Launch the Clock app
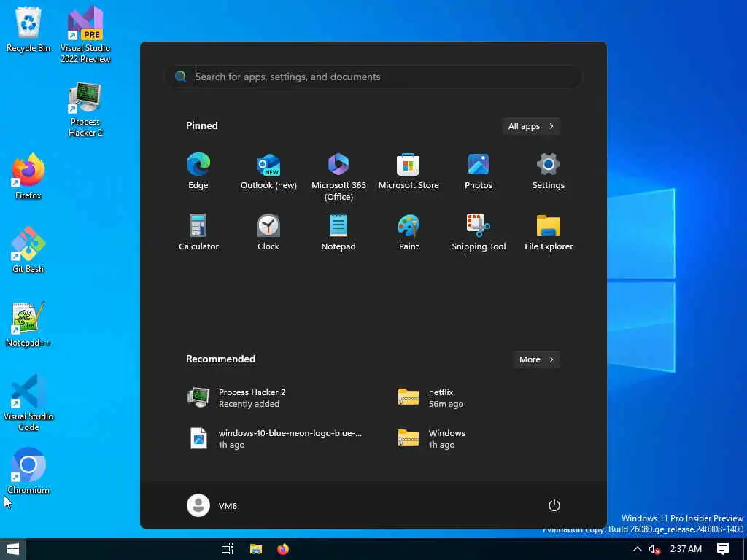747x560 pixels. [268, 232]
